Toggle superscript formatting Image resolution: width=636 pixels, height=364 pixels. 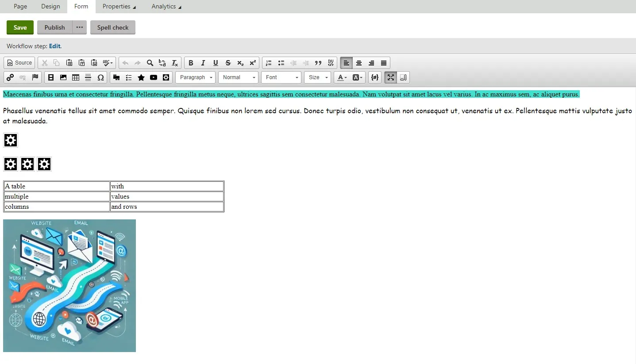click(x=253, y=63)
